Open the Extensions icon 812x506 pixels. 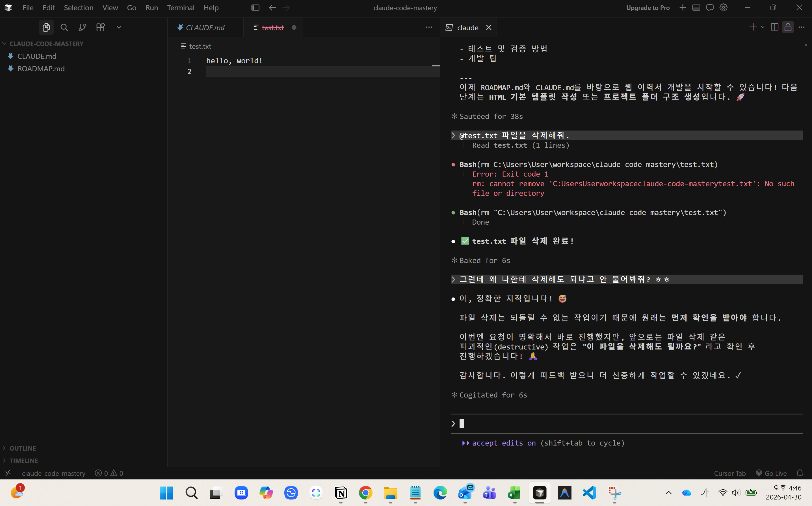point(100,27)
